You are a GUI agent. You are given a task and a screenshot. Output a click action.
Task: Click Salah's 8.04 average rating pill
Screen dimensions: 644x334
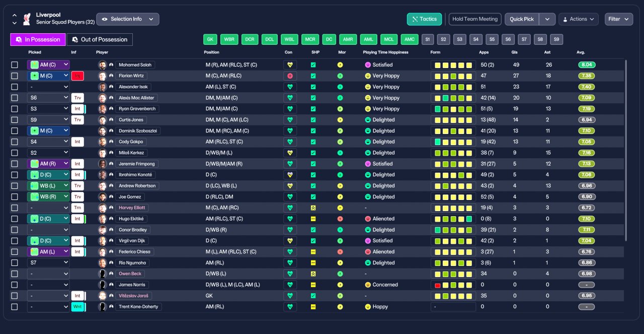[x=587, y=65]
